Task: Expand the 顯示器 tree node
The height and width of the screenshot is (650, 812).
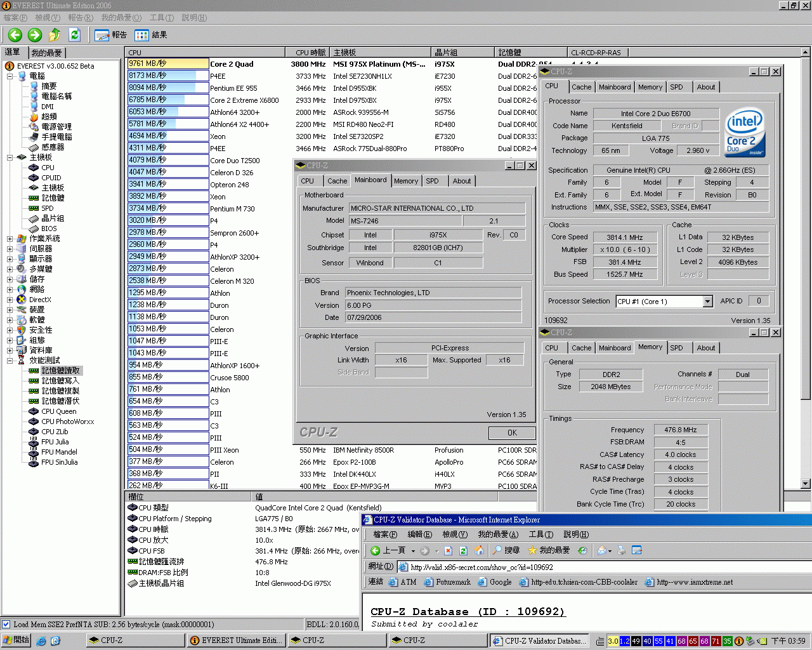Action: click(10, 259)
